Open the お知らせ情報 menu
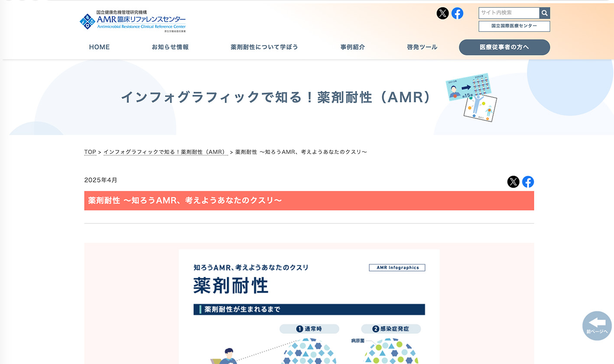 click(170, 47)
